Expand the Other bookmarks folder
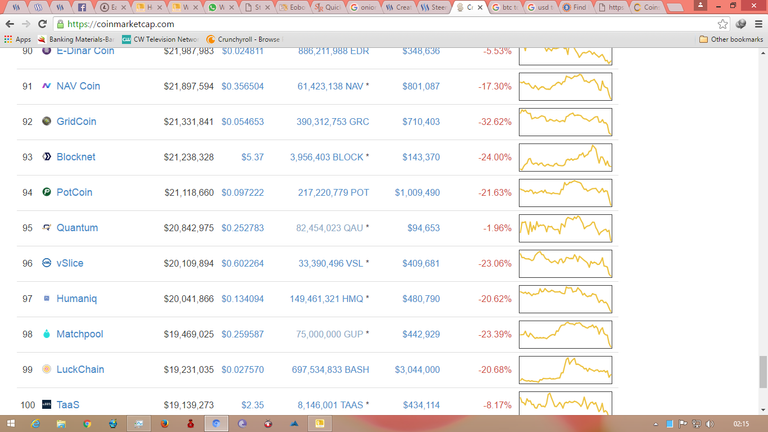 (x=731, y=39)
